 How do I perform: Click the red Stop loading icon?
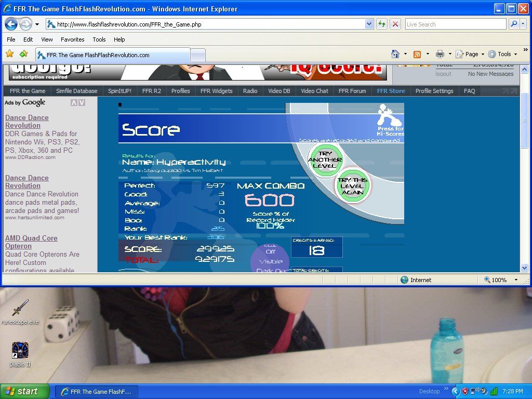click(395, 24)
